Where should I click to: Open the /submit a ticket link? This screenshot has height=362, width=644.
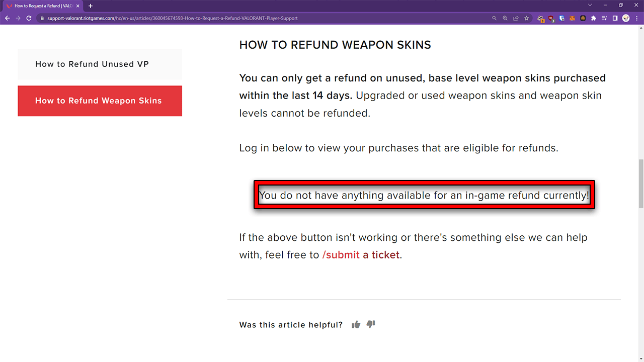[361, 255]
